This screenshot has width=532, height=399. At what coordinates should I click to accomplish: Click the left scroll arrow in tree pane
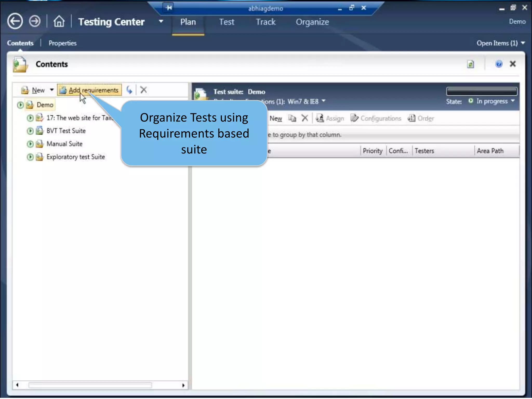tap(17, 385)
